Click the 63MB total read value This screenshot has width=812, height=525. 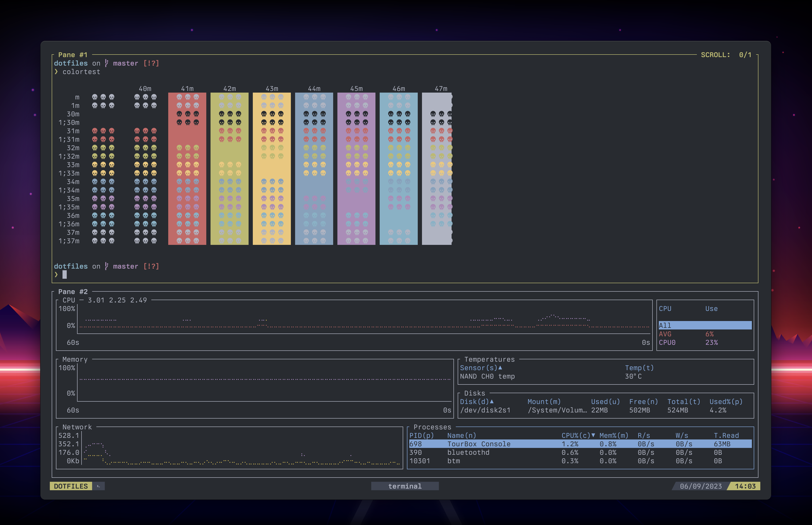point(722,443)
